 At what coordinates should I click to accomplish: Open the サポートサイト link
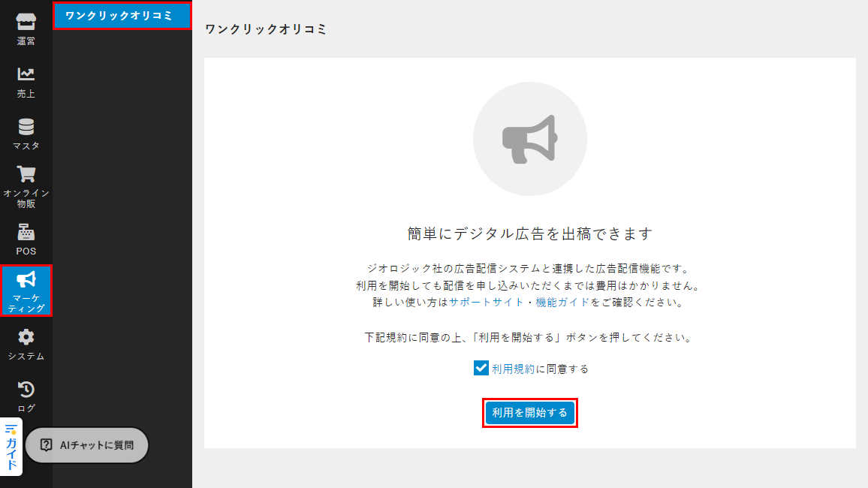point(486,303)
